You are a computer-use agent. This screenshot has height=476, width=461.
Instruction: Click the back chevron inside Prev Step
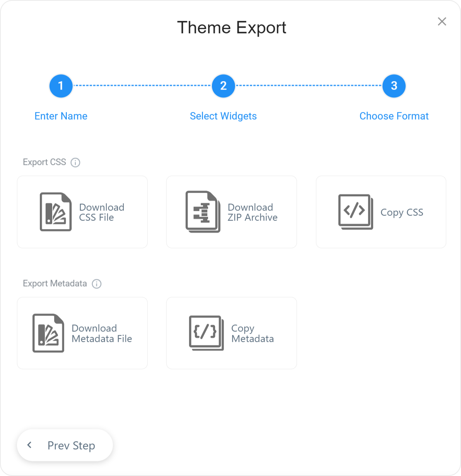[29, 445]
